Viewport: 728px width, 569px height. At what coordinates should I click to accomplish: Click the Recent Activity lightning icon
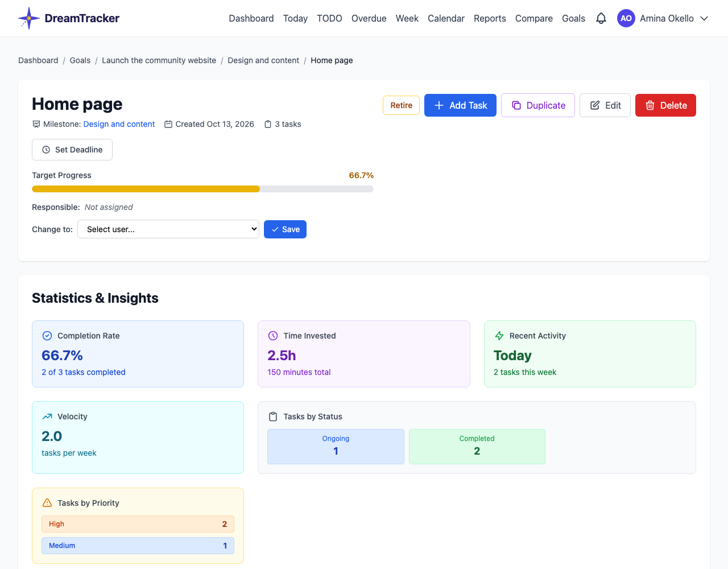499,336
